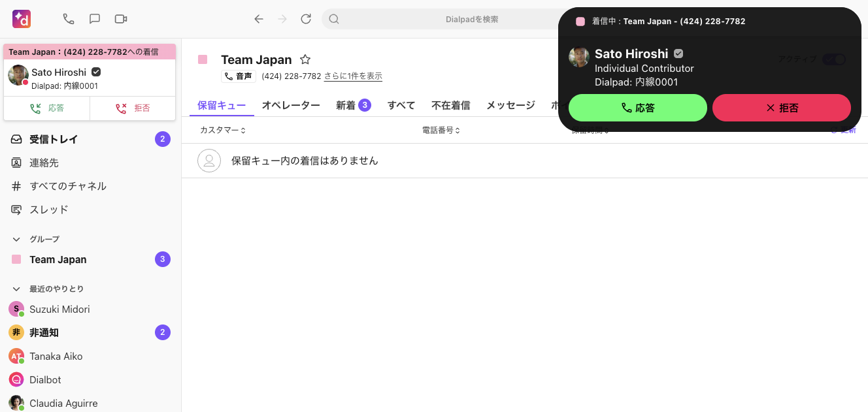The height and width of the screenshot is (412, 868).
Task: Click 応答 in the sidebar call card
Action: [x=47, y=108]
